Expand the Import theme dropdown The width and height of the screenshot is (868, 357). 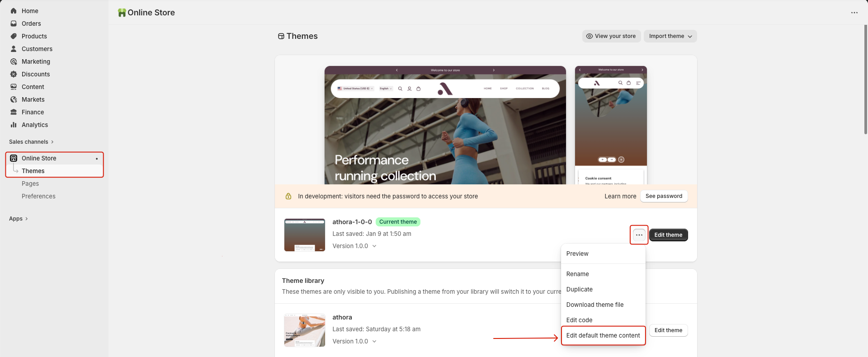point(670,36)
